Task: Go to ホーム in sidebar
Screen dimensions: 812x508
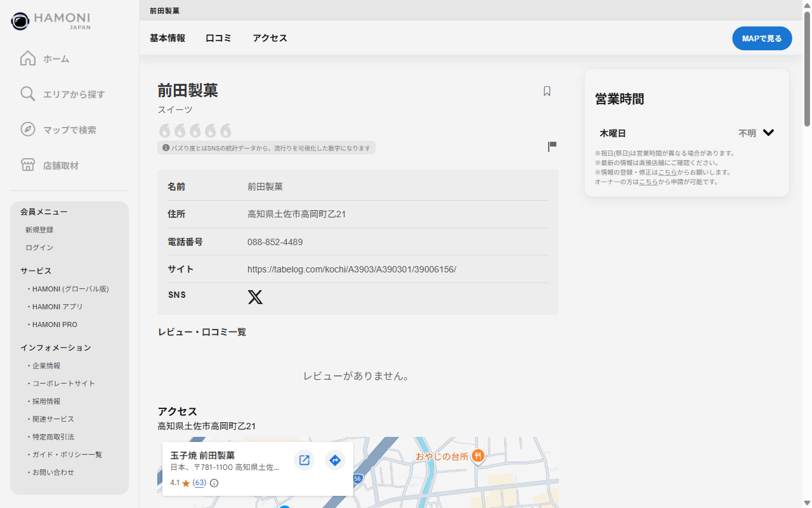Action: pos(56,59)
